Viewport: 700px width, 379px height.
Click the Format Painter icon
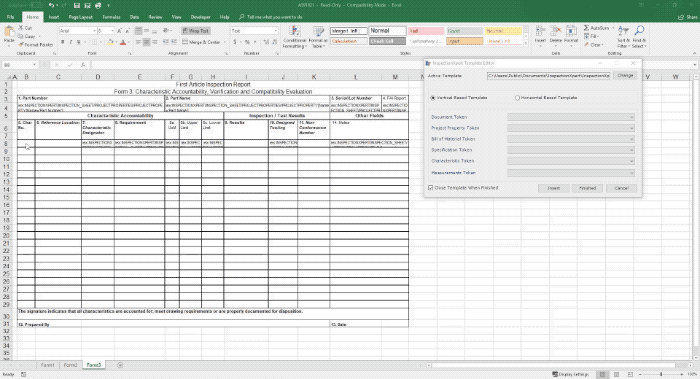[21, 45]
